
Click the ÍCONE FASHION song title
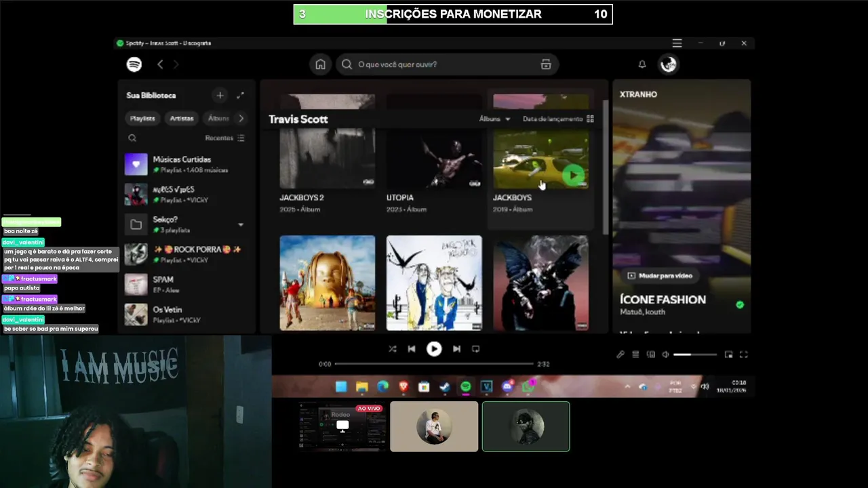coord(663,299)
